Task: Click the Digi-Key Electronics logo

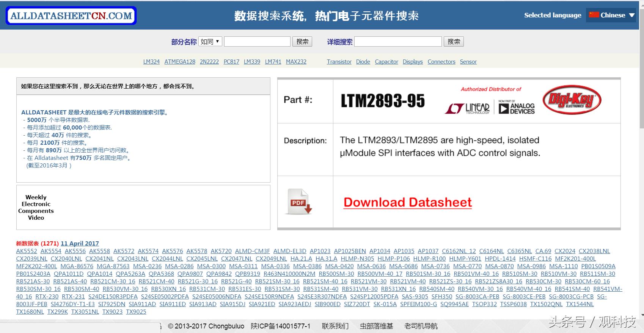Action: (x=572, y=100)
